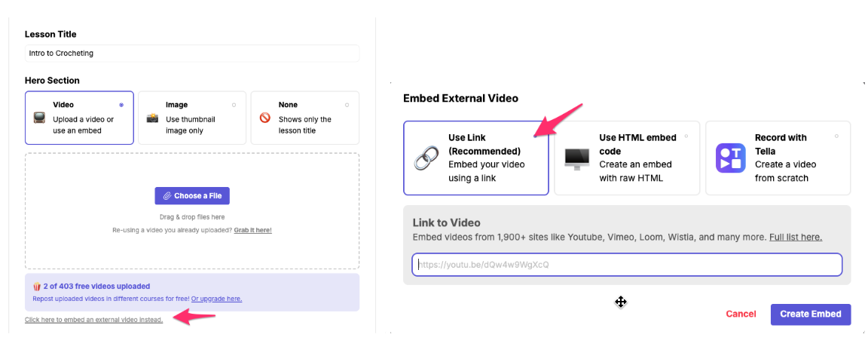Focus the Link to Video URL field

click(626, 265)
